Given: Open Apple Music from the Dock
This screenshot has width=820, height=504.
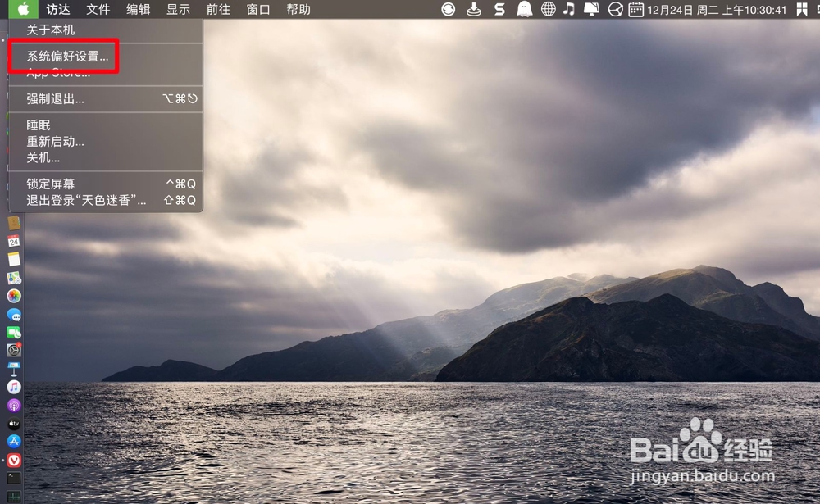Looking at the screenshot, I should click(14, 385).
